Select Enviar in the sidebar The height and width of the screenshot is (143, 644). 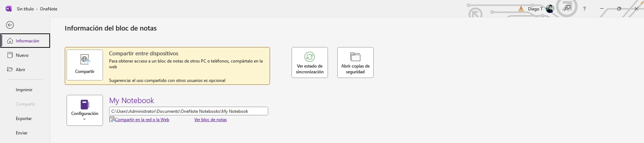tap(21, 133)
